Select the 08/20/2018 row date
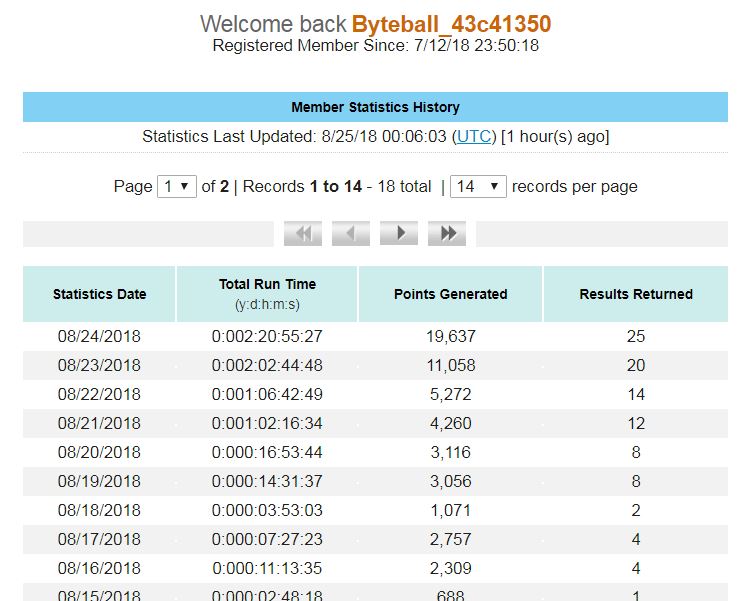 point(99,452)
